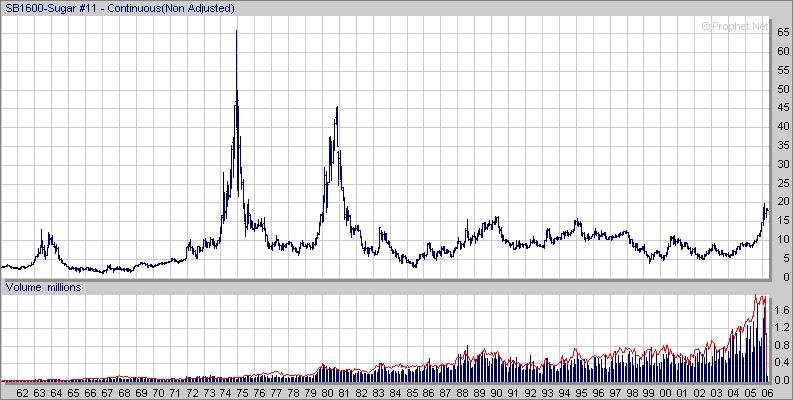Click the Volume millions panel label

(x=44, y=288)
